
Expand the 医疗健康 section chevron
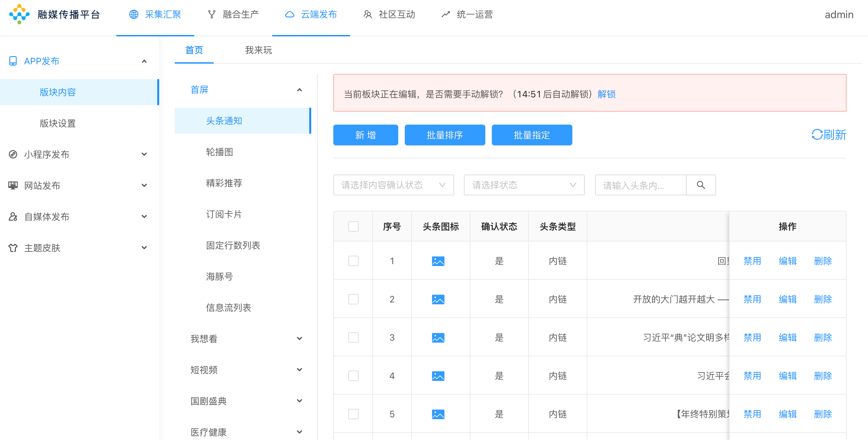pyautogui.click(x=299, y=432)
